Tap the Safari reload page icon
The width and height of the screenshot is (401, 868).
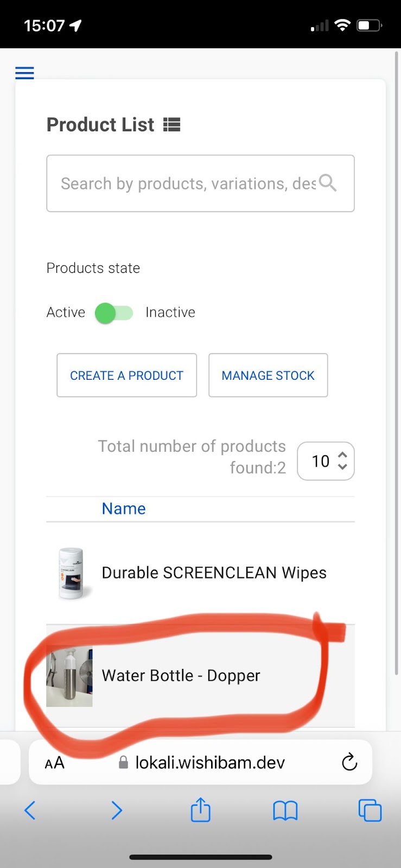(349, 762)
